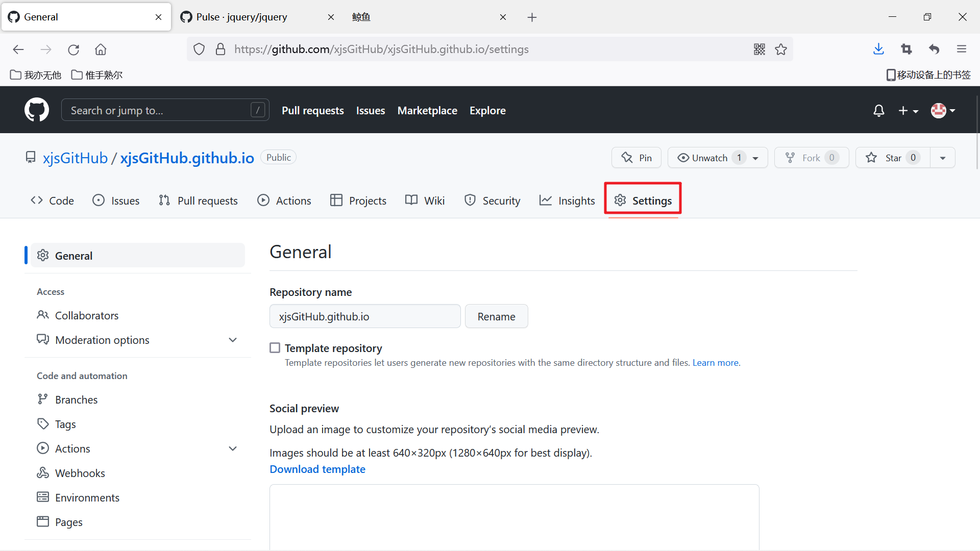Click the Issues tab icon
This screenshot has width=980, height=551.
click(x=99, y=201)
